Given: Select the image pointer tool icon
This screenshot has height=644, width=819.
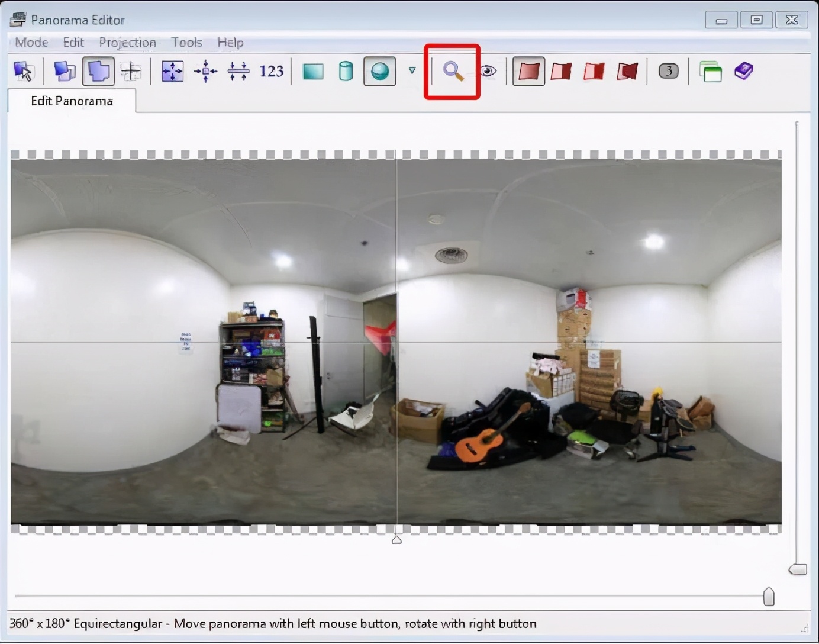Looking at the screenshot, I should pyautogui.click(x=23, y=72).
